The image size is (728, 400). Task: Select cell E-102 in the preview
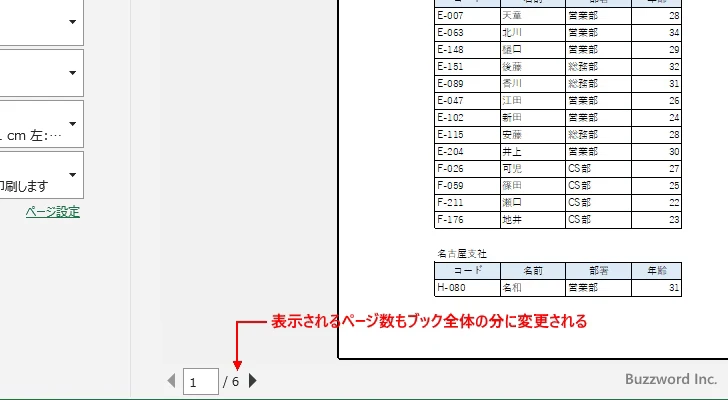coord(468,118)
